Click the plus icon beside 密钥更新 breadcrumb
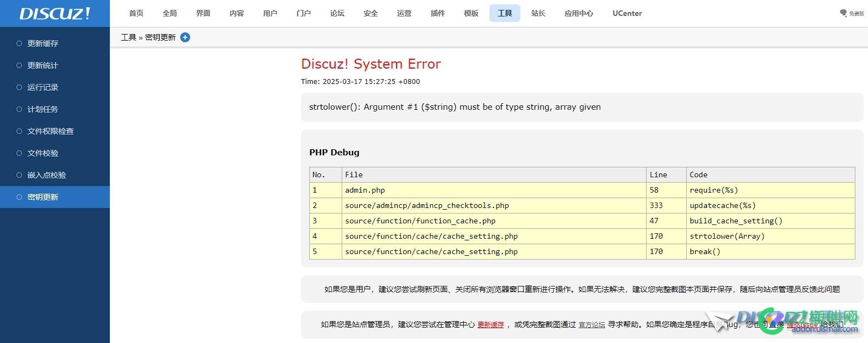The width and height of the screenshot is (868, 343). click(x=185, y=37)
